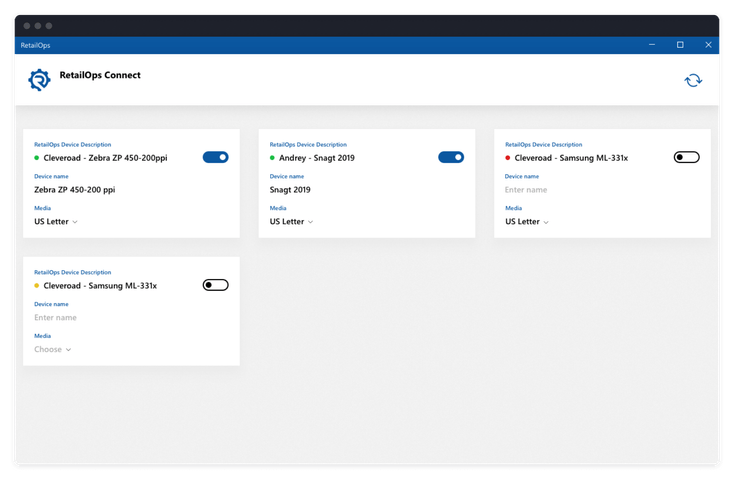Image resolution: width=734 pixels, height=480 pixels.
Task: Minimize the RetailOps window
Action: [x=652, y=45]
